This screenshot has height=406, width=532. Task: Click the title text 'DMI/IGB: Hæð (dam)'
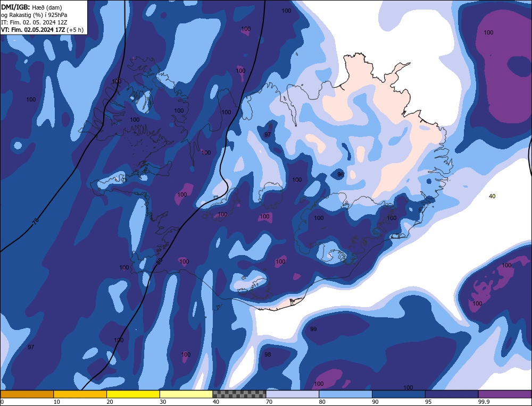coord(31,7)
